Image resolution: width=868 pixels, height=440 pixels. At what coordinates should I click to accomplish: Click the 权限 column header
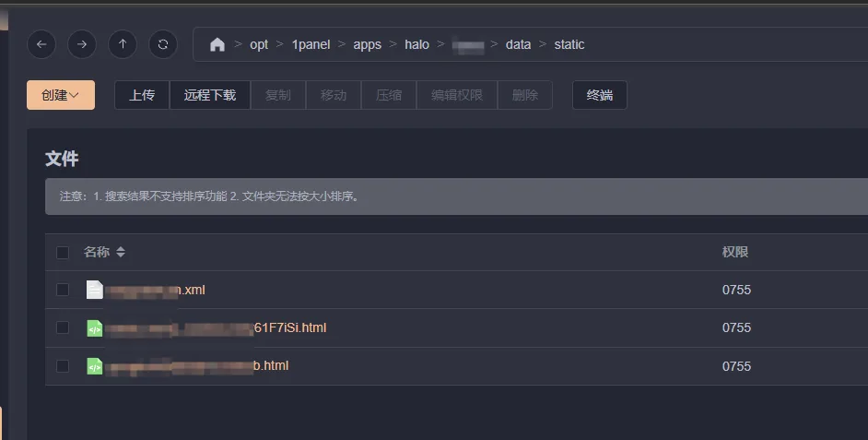tap(735, 252)
